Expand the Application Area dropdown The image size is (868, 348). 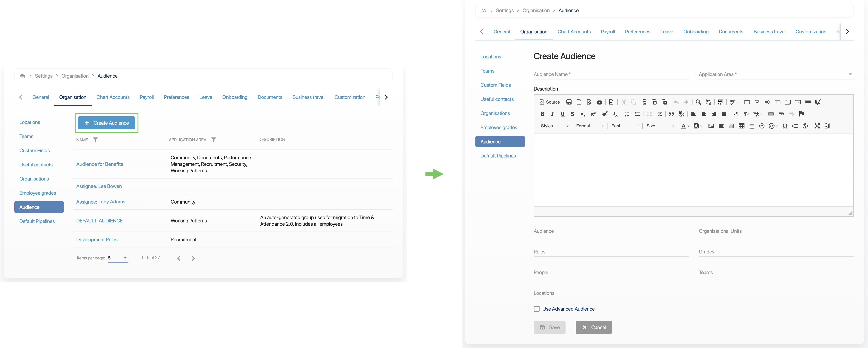pyautogui.click(x=850, y=74)
